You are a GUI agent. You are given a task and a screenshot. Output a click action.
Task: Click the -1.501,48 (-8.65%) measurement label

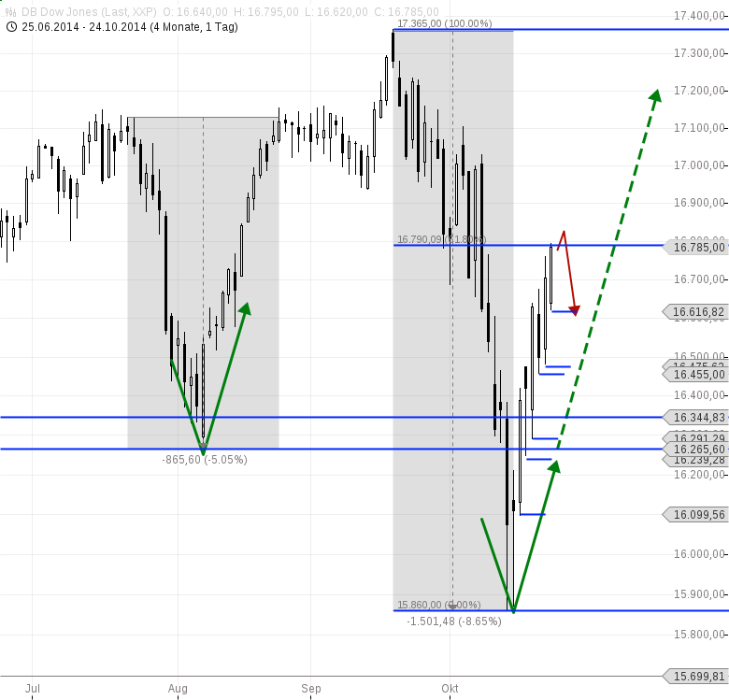454,621
